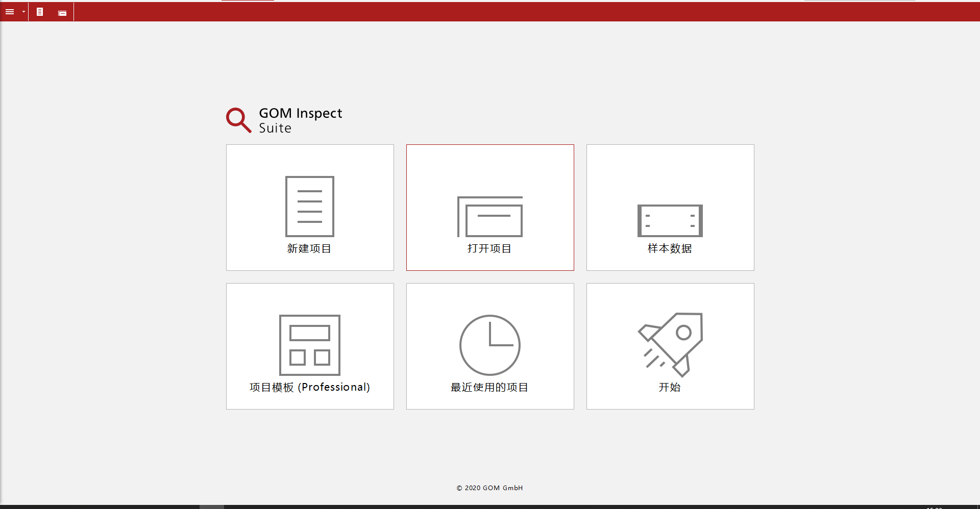Screen dimensions: 980x509
Task: Click the red magnifier GOM Inspect logo
Action: click(x=238, y=120)
